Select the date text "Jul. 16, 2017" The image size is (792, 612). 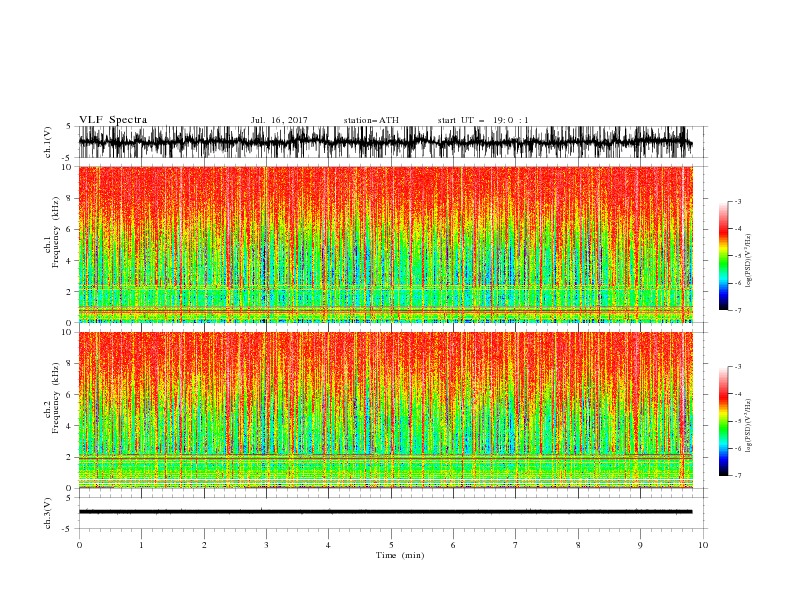(279, 120)
